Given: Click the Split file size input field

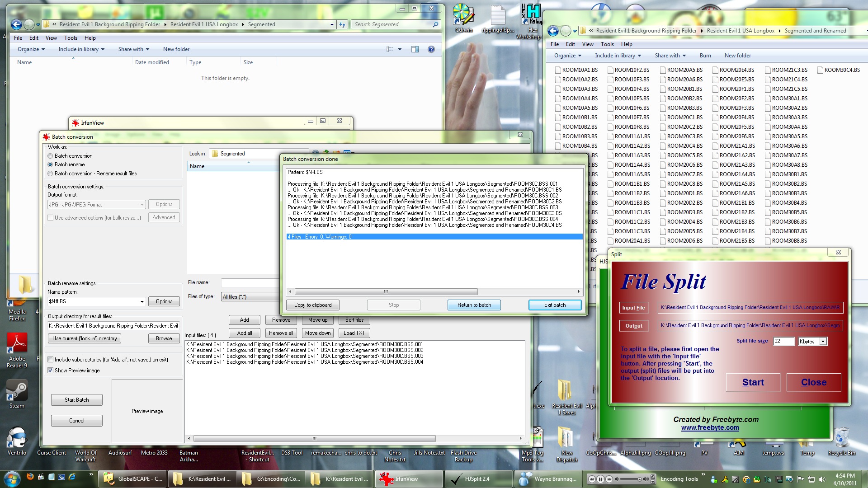Looking at the screenshot, I should [783, 342].
